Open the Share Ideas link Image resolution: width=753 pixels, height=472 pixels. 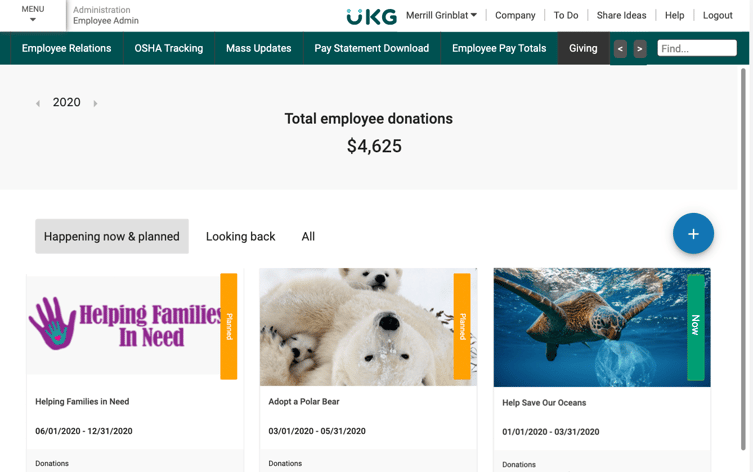point(621,15)
